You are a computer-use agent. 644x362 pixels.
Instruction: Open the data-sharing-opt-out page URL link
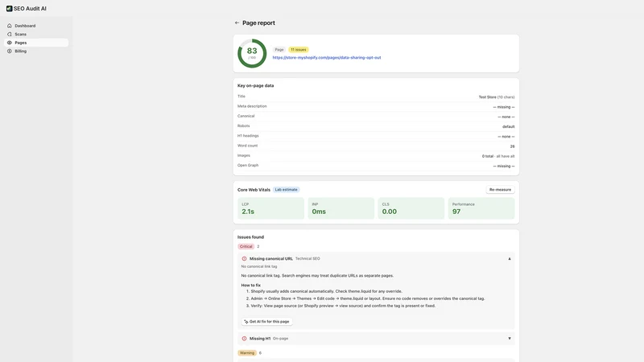(x=327, y=57)
